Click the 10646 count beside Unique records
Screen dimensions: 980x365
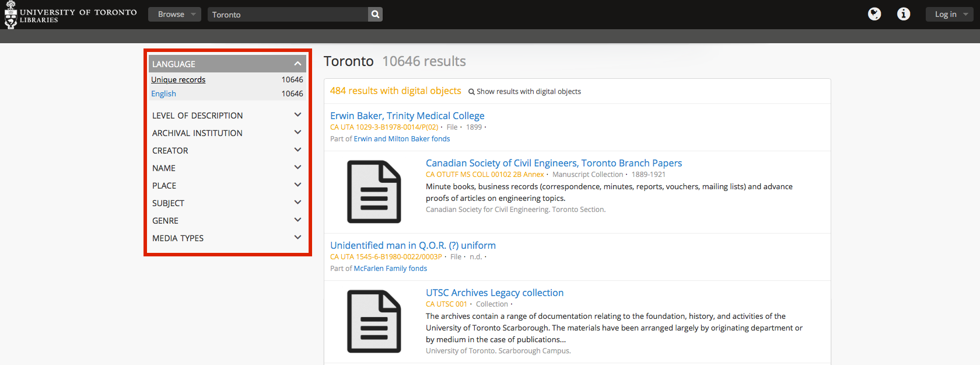click(x=292, y=79)
